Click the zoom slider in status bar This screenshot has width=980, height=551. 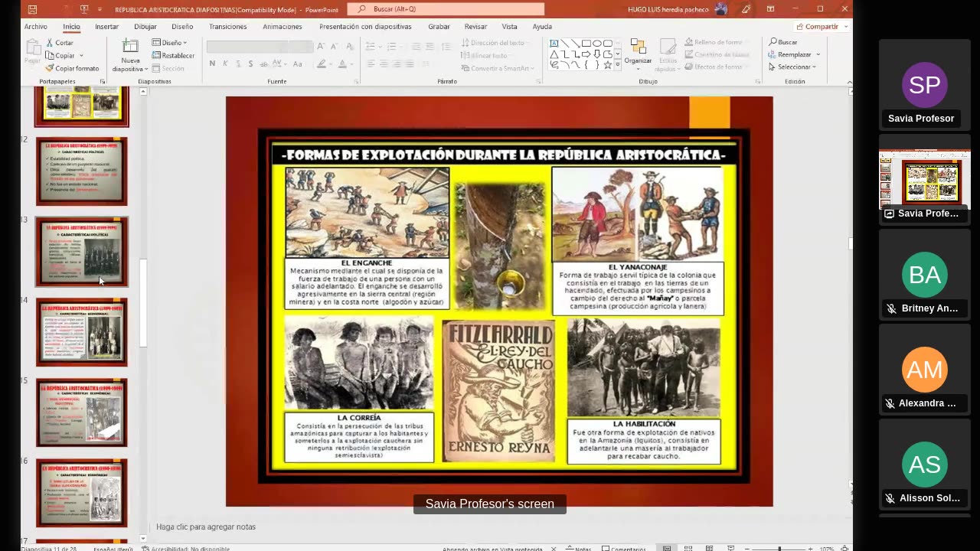[779, 548]
